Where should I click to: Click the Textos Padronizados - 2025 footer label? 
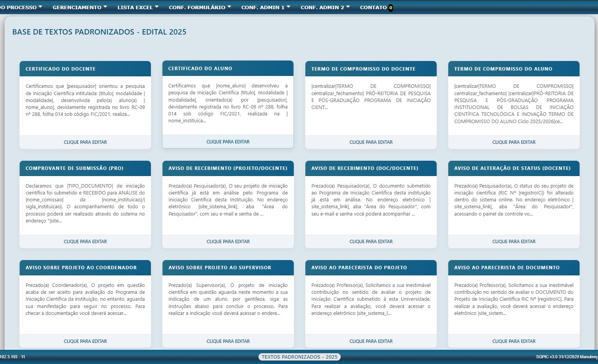[x=299, y=357]
